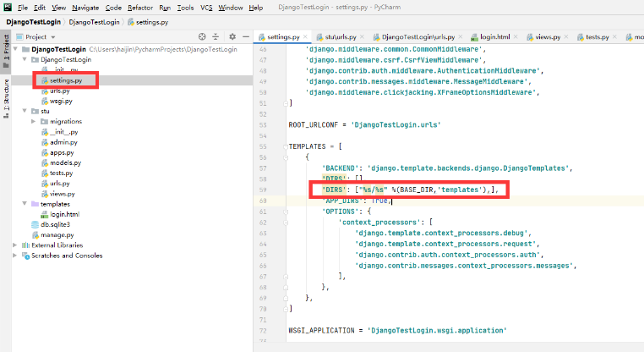
Task: Open the Tools menu
Action: coord(185,8)
